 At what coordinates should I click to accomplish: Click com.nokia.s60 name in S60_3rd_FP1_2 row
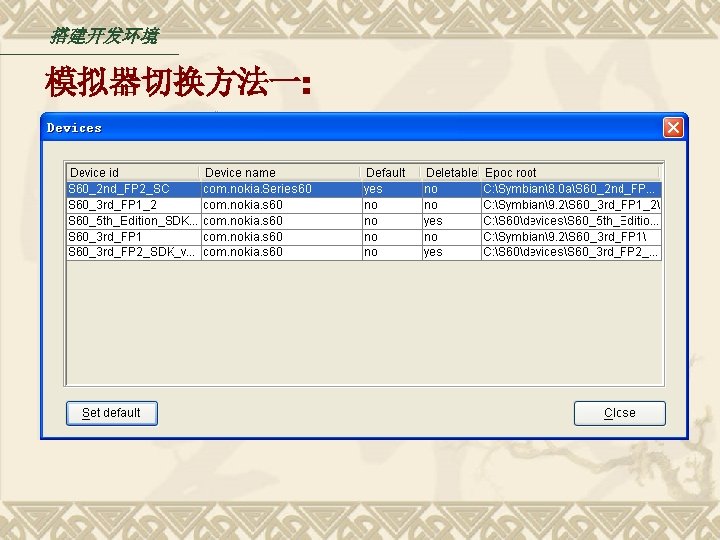tap(282, 205)
